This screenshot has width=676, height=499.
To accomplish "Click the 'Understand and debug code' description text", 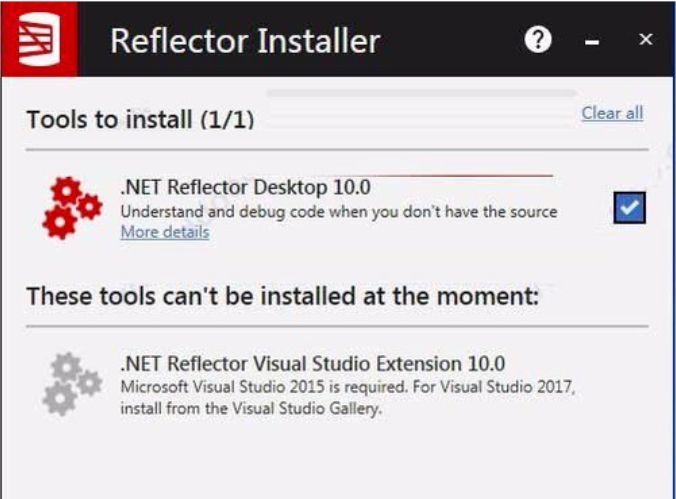I will pyautogui.click(x=339, y=212).
